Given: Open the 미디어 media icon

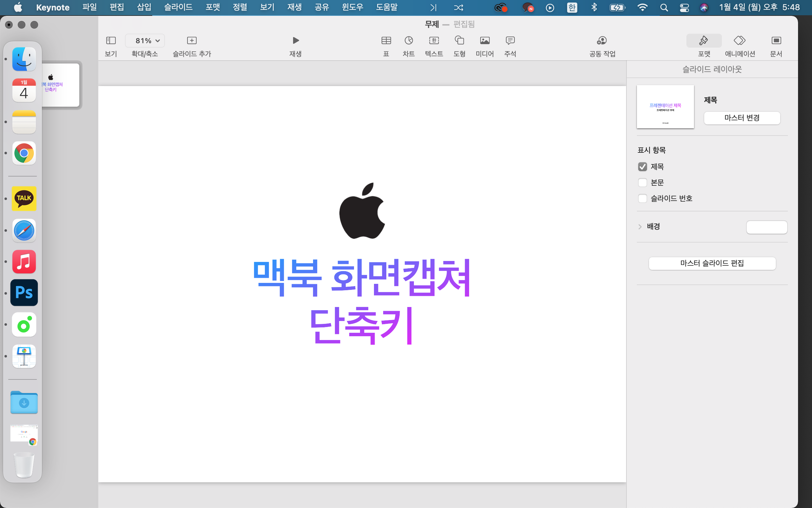Looking at the screenshot, I should (x=485, y=41).
